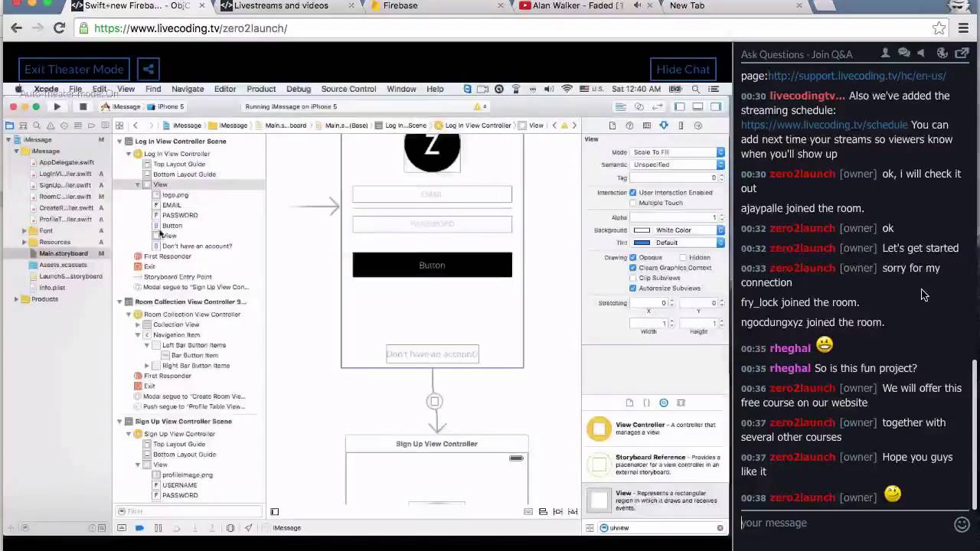Run the app with Xcode's play button

(x=57, y=107)
